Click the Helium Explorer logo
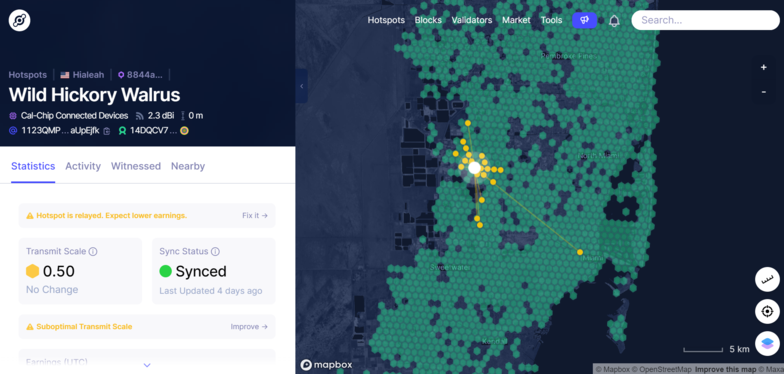Viewport: 784px width, 374px height. pos(20,20)
